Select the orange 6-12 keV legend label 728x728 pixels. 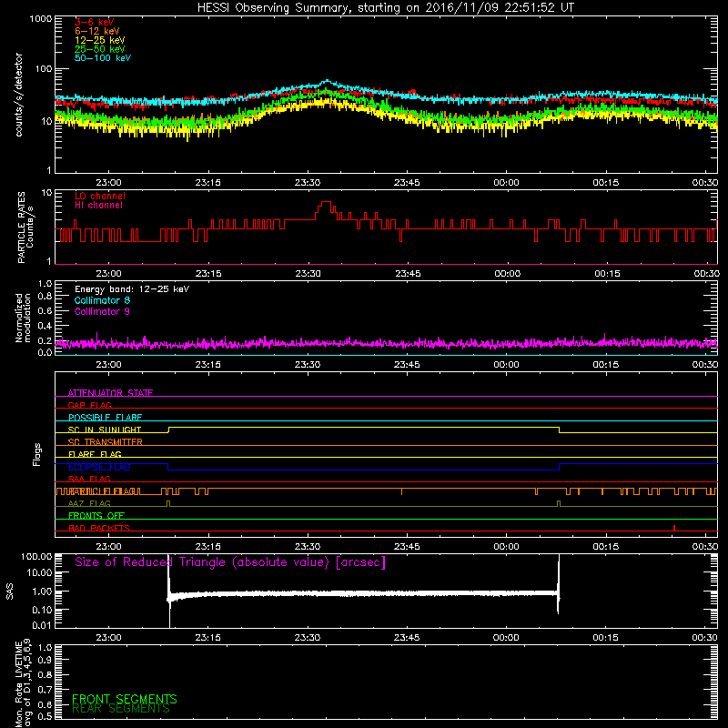click(97, 31)
